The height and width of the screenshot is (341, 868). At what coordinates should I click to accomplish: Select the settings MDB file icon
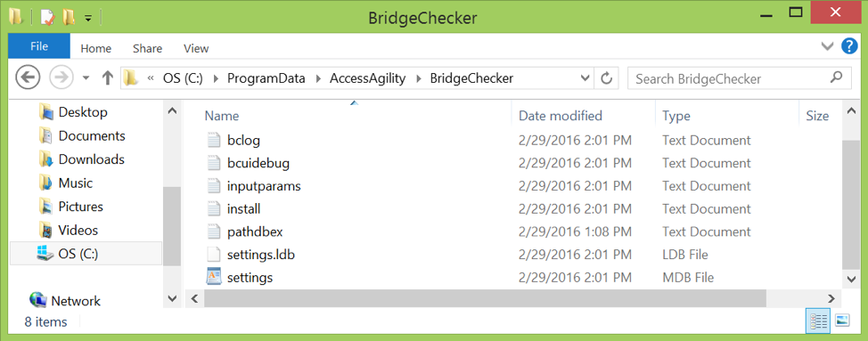[x=214, y=276]
